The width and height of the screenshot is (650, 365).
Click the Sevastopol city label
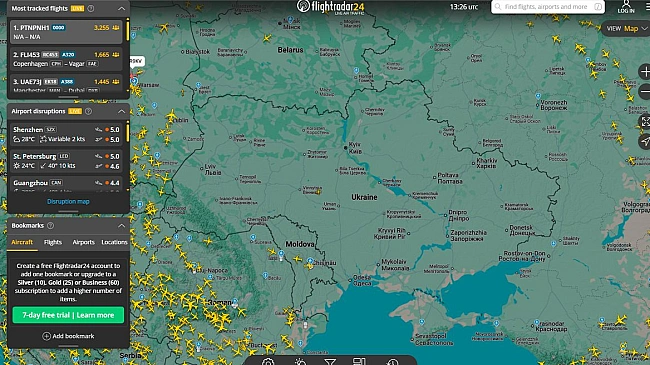tap(433, 340)
